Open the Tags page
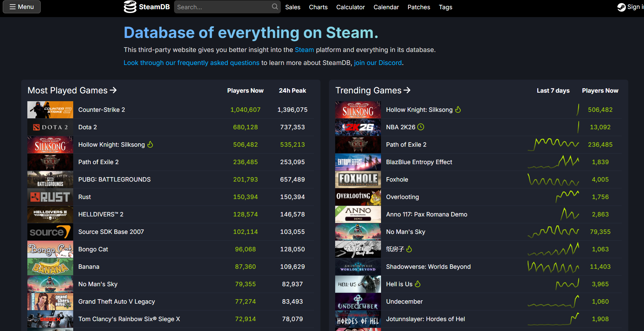Screen dimensions: 644x331 (x=445, y=7)
